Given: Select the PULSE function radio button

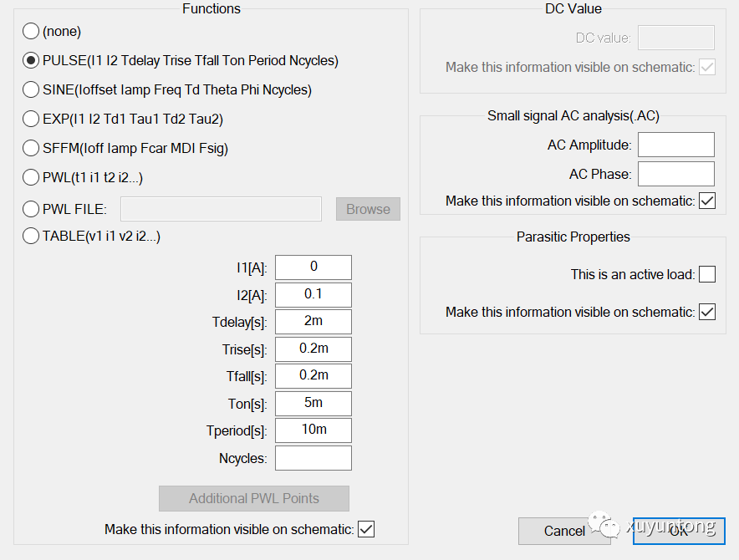Looking at the screenshot, I should click(31, 61).
